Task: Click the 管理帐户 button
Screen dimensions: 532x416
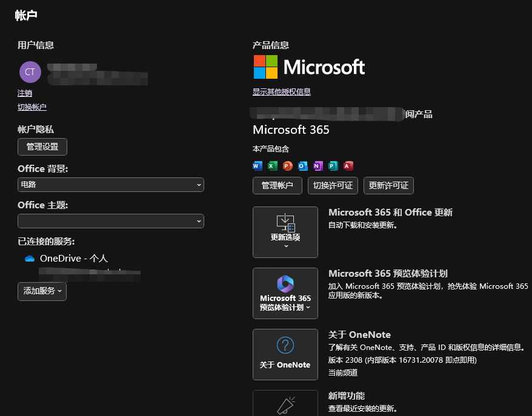Action: coord(278,185)
